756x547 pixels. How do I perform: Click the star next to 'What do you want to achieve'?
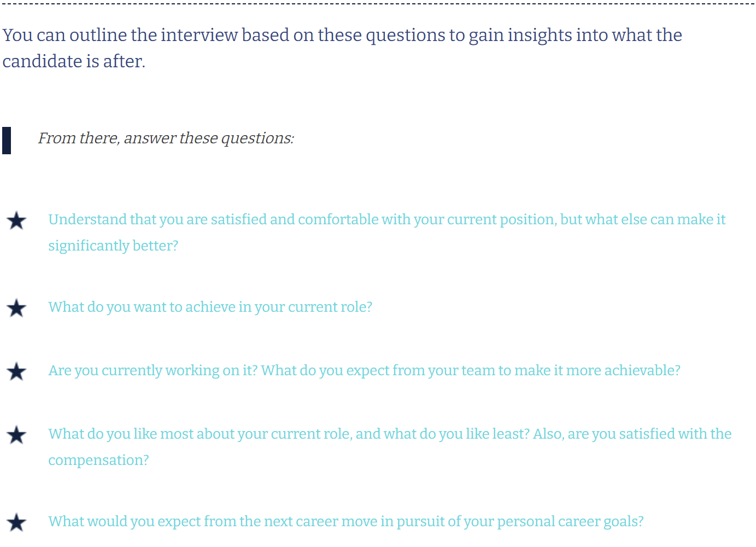coord(16,308)
